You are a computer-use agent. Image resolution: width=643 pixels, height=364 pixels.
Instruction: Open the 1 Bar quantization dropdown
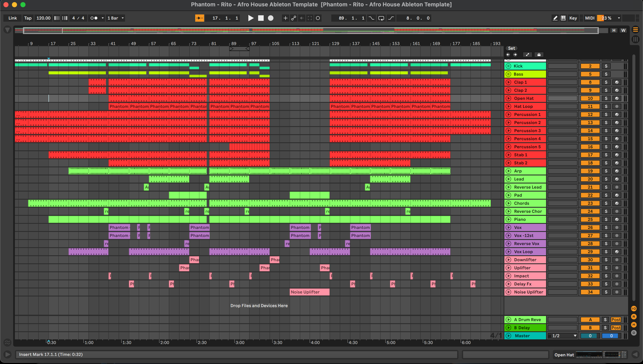(x=115, y=18)
